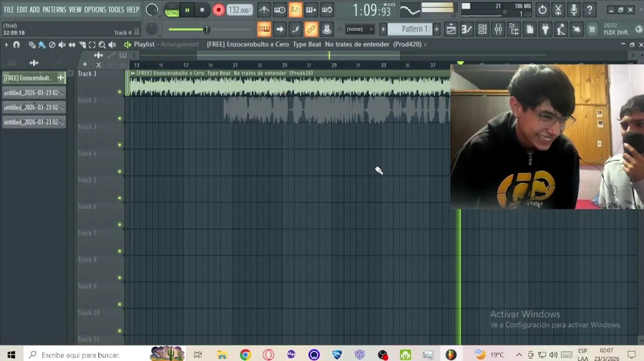Viewport: 644px width, 361px height.
Task: Mute Track 1 with its green dot
Action: 119,92
